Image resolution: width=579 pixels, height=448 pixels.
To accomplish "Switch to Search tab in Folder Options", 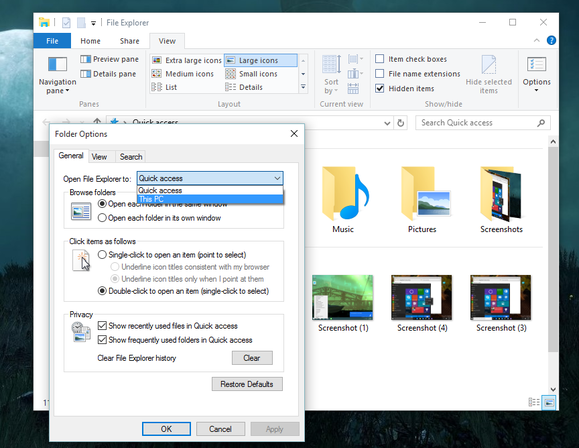I will pyautogui.click(x=131, y=157).
